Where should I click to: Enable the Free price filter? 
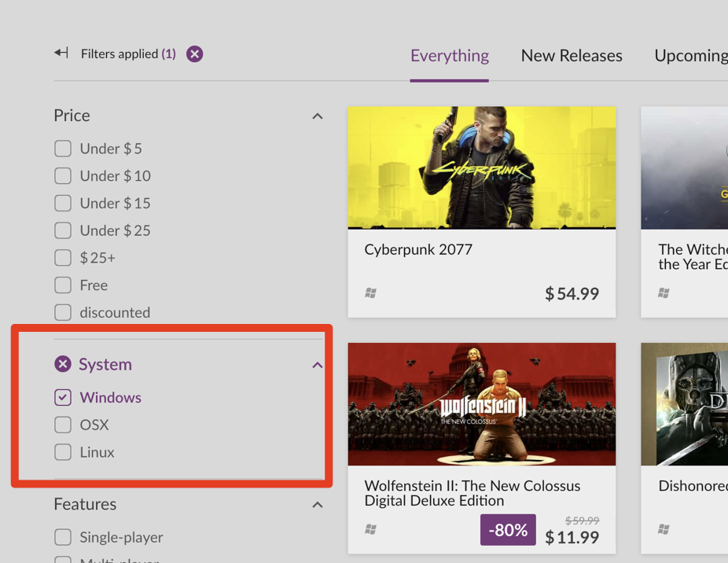coord(63,285)
